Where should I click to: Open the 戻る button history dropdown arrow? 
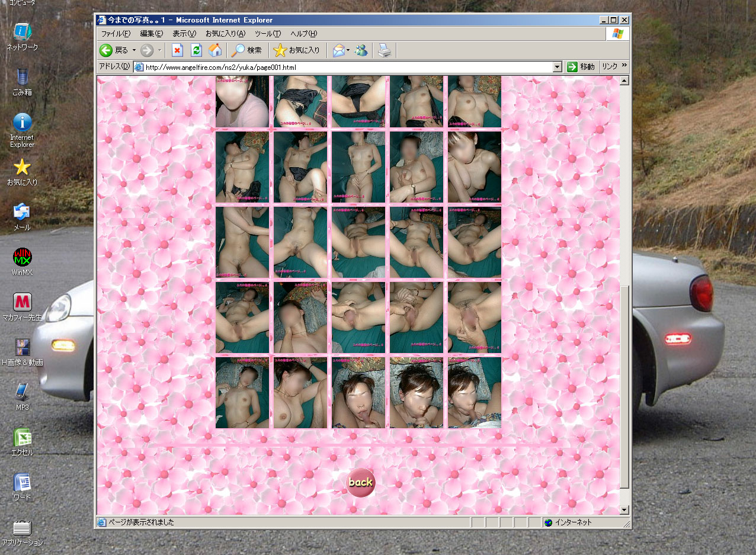tap(134, 50)
